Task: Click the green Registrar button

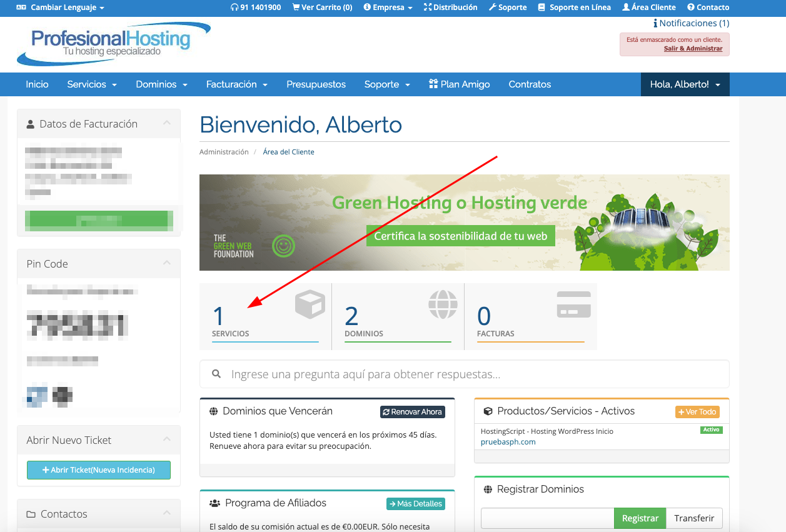Action: point(640,518)
